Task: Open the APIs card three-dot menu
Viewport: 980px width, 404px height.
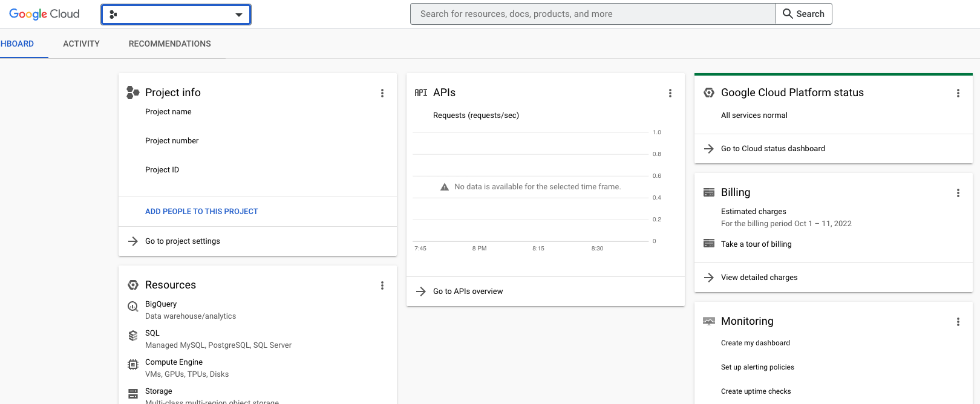Action: (670, 93)
